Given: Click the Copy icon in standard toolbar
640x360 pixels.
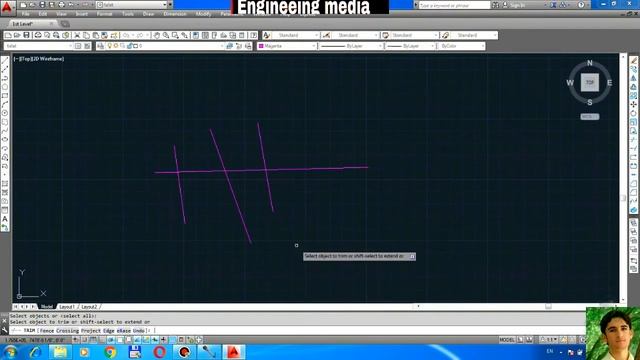Looking at the screenshot, I should (86, 36).
